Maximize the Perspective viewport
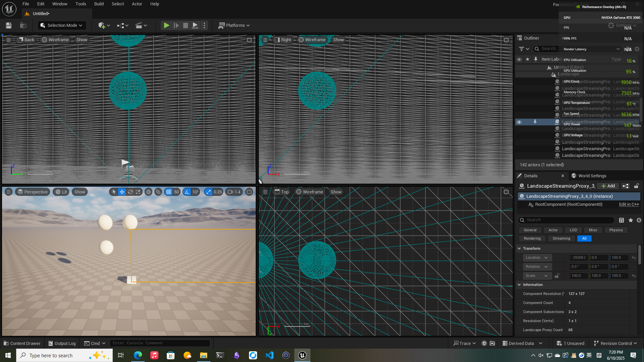The height and width of the screenshot is (362, 644). pyautogui.click(x=249, y=192)
